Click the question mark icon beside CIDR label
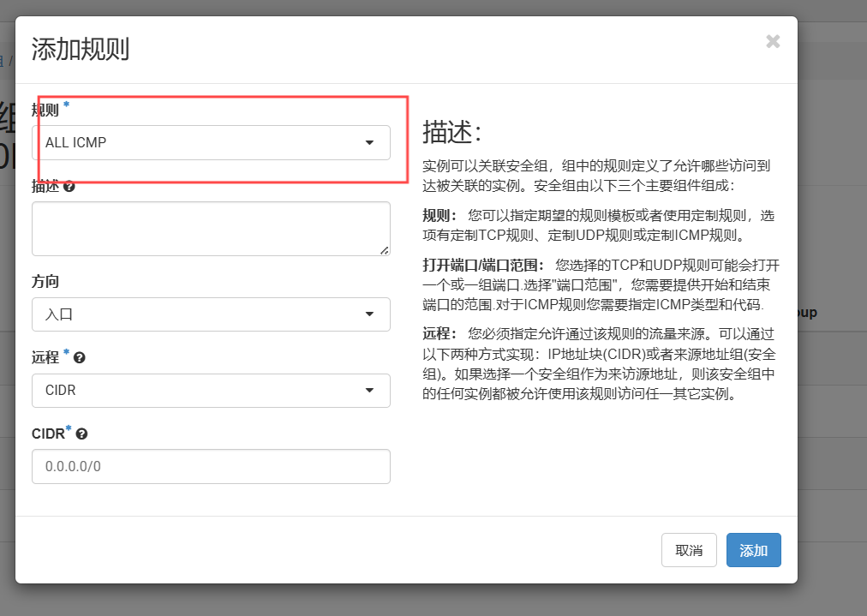This screenshot has width=867, height=616. [82, 434]
